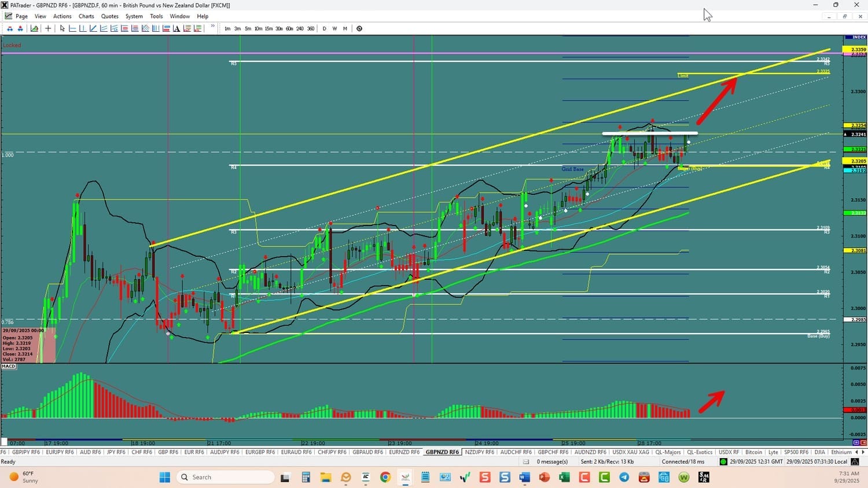Open the Actions menu
The height and width of the screenshot is (488, 868).
[62, 16]
